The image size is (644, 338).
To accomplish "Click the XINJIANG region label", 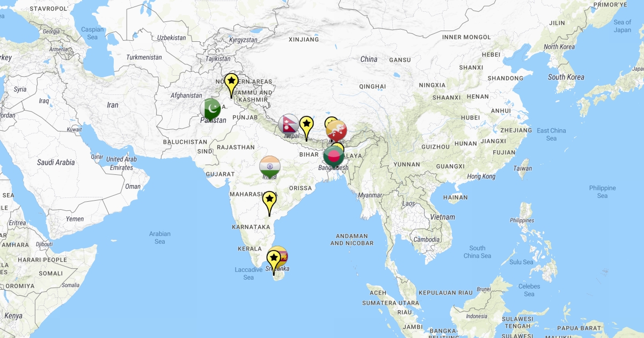I will 304,39.
